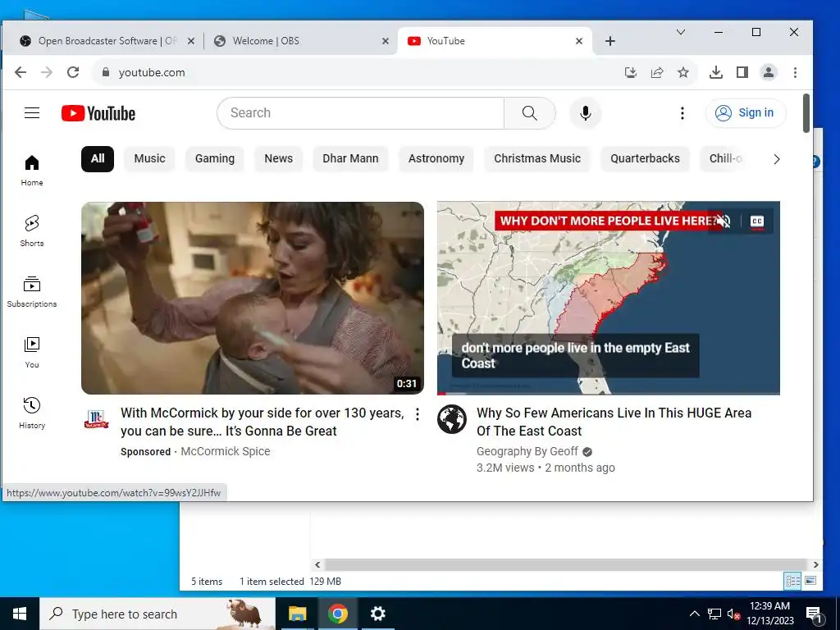
Task: Open the East Coast map video thumbnail
Action: (609, 298)
